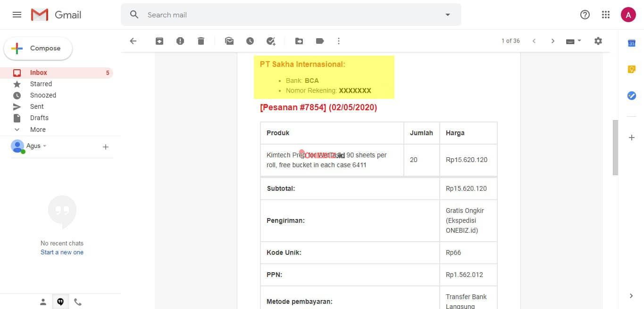Report this email as spam
Screen dimensions: 644x309
[x=180, y=41]
